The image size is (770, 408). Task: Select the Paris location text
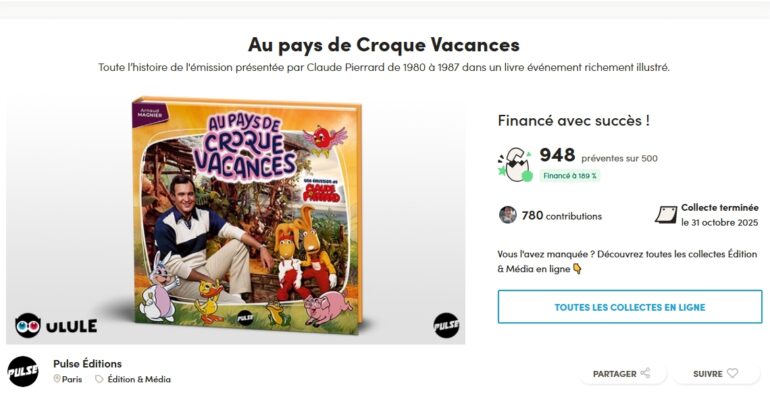click(72, 380)
